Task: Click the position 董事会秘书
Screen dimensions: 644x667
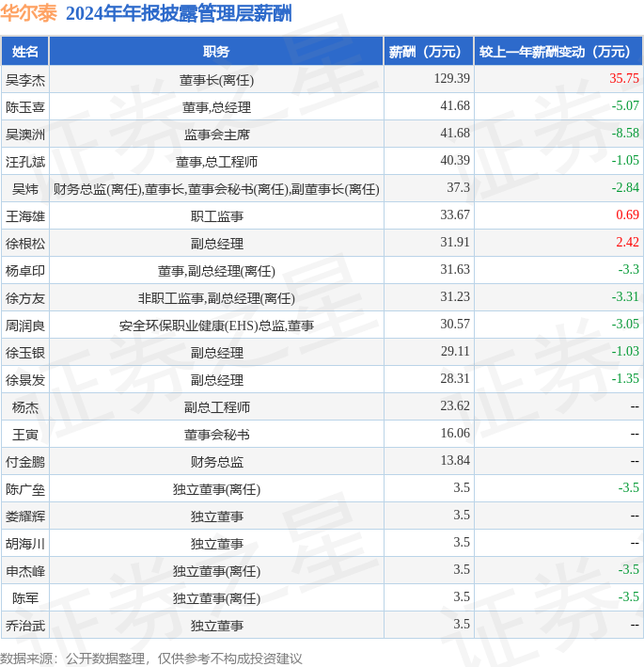Action: [216, 435]
